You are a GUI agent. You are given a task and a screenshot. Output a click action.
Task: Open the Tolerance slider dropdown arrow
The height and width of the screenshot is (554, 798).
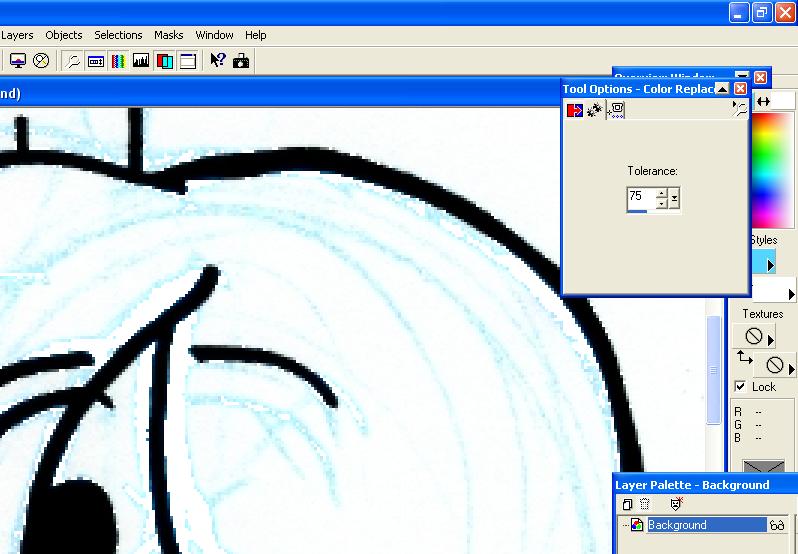coord(674,199)
